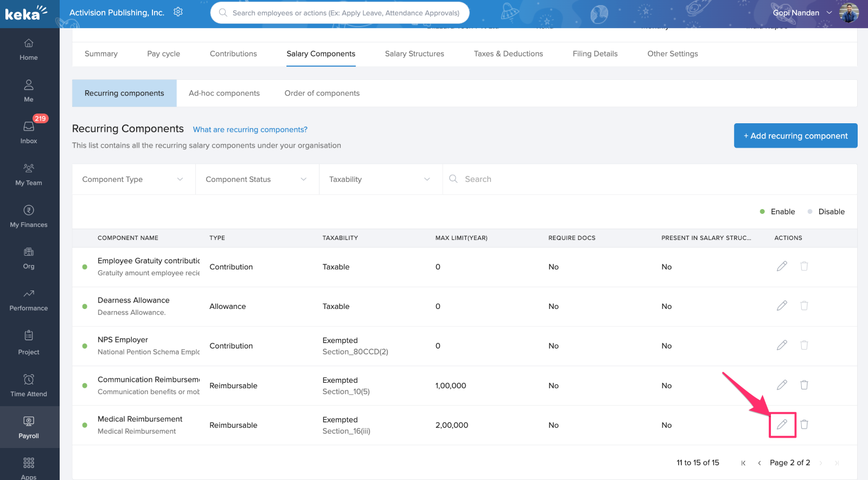The height and width of the screenshot is (480, 868).
Task: Select the Ad-hoc components tab
Action: 224,93
